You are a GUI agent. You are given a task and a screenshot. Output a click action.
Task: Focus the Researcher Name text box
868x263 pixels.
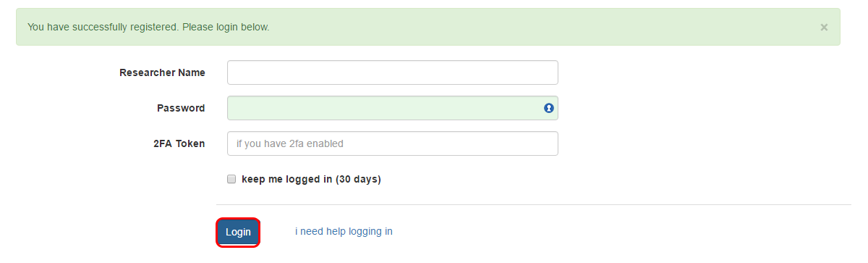393,72
